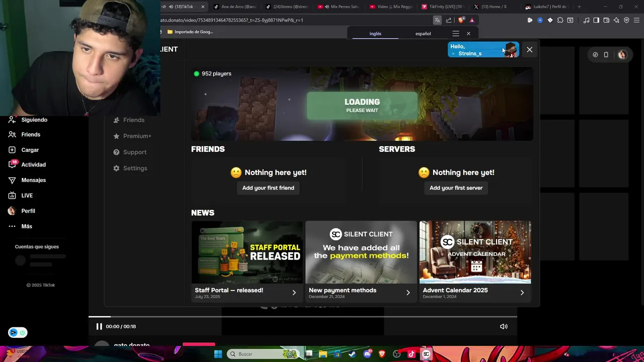The height and width of the screenshot is (362, 644).
Task: Click arrow next to New payment methods
Action: click(x=408, y=293)
